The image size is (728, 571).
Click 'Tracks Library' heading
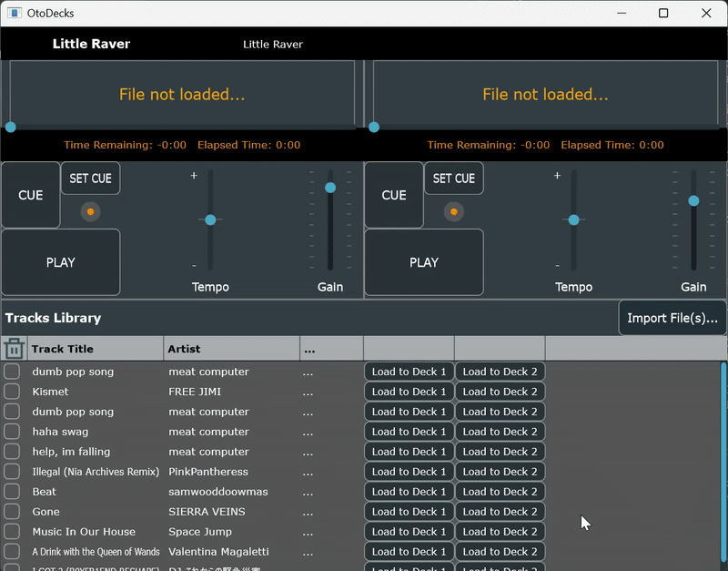coord(53,318)
